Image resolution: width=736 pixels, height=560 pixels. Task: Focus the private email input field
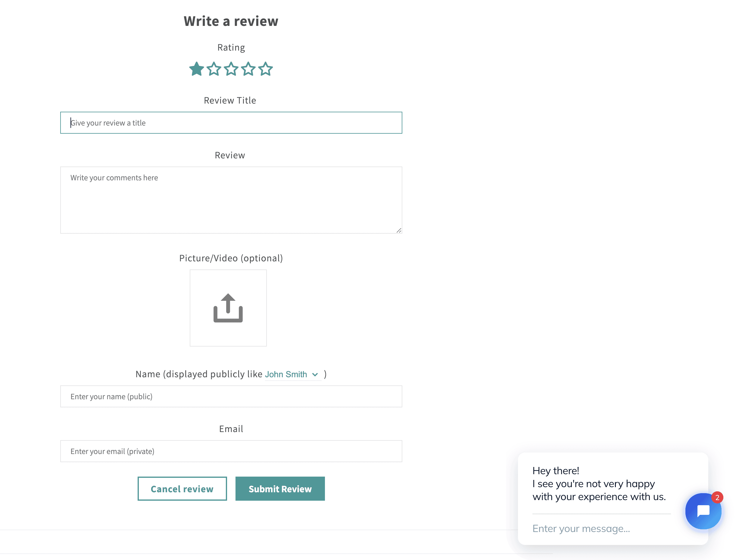(x=231, y=451)
